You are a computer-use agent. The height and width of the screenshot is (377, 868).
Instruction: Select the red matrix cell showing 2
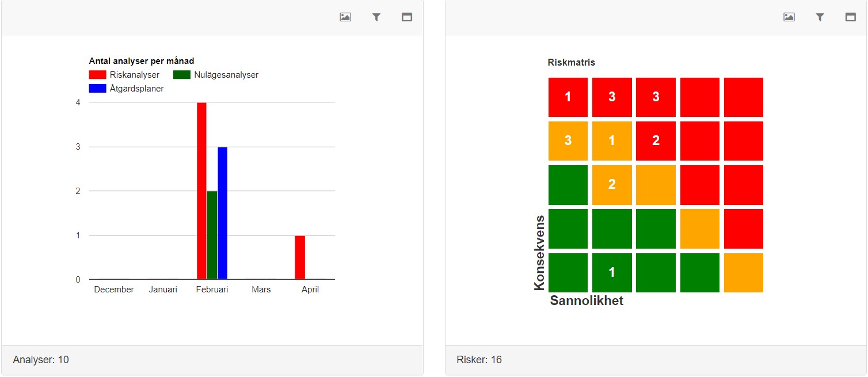(x=656, y=141)
